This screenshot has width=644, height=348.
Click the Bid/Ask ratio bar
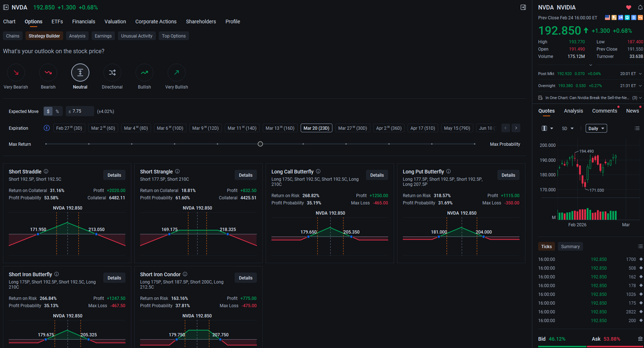590,346
